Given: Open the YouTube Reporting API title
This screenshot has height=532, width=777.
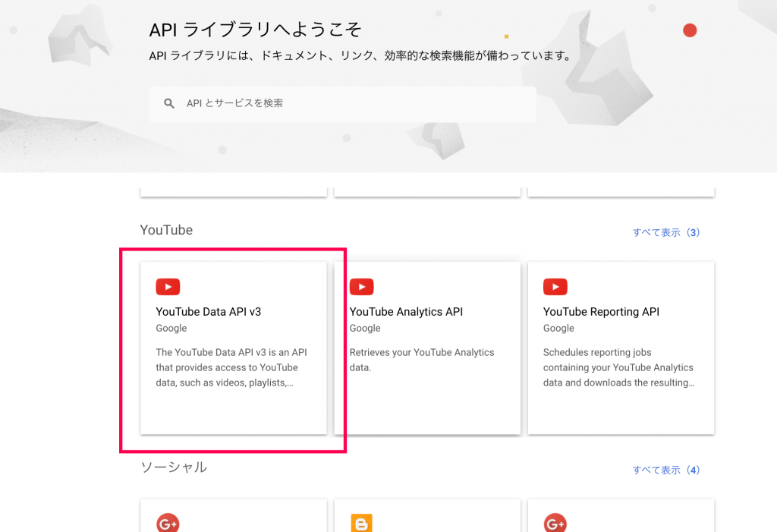Looking at the screenshot, I should [x=601, y=312].
